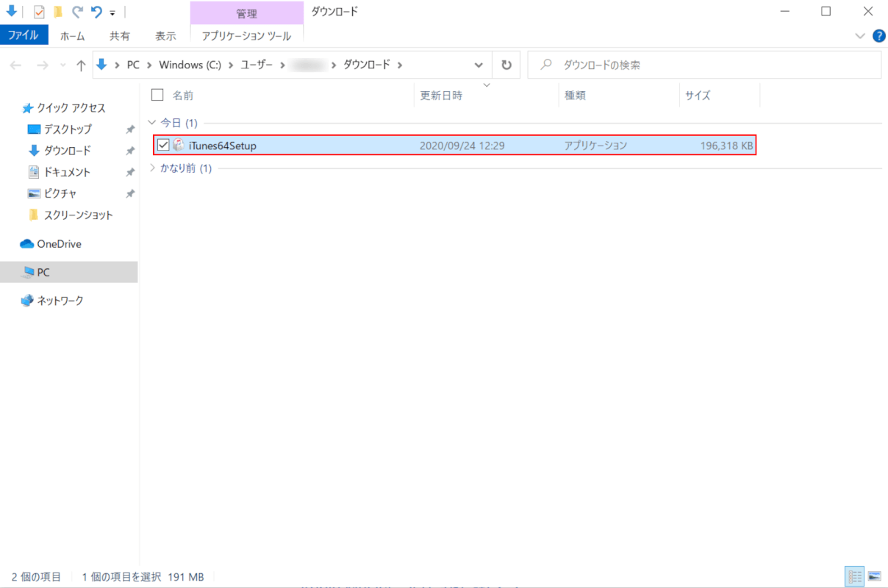Select OneDrive in the navigation pane

click(59, 244)
